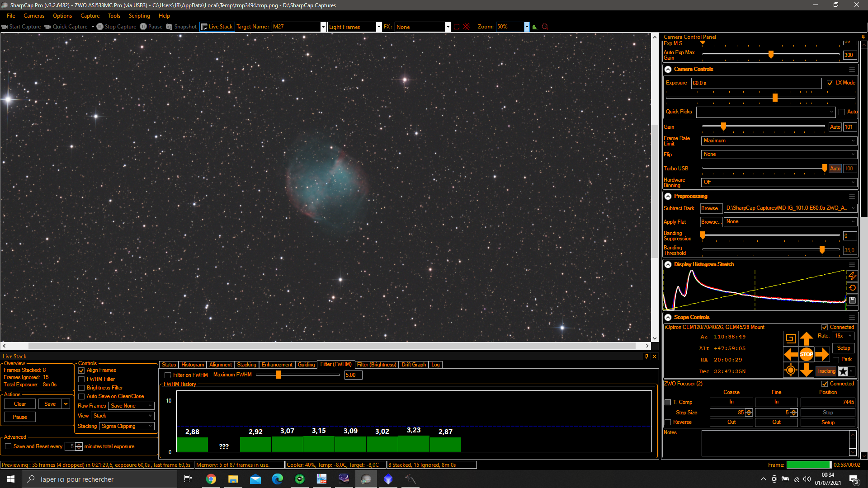The width and height of the screenshot is (868, 488).
Task: Switch to the Drift Graph tab
Action: click(414, 365)
